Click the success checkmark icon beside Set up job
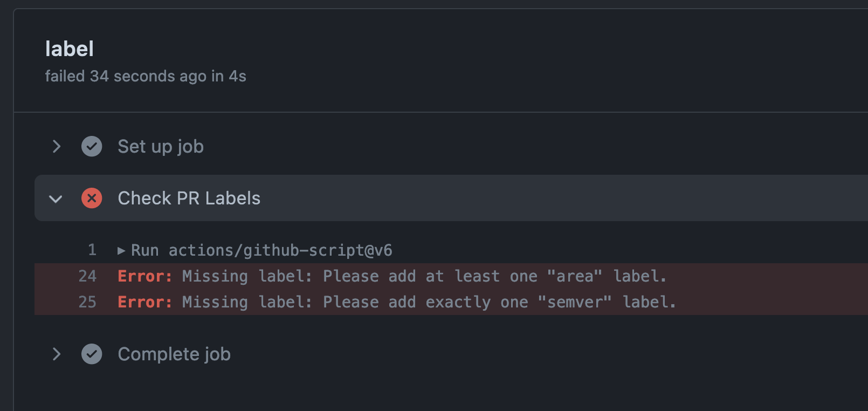This screenshot has width=868, height=411. (x=92, y=146)
